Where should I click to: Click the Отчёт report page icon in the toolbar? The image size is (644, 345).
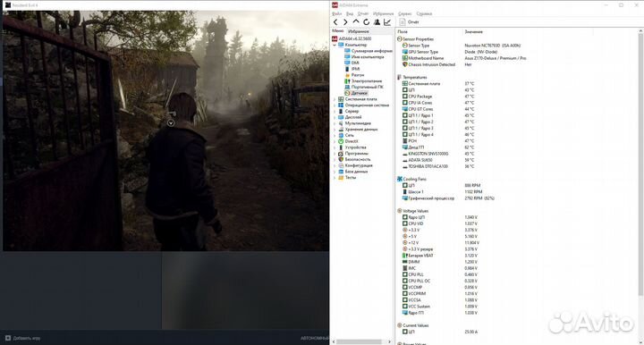[x=402, y=22]
